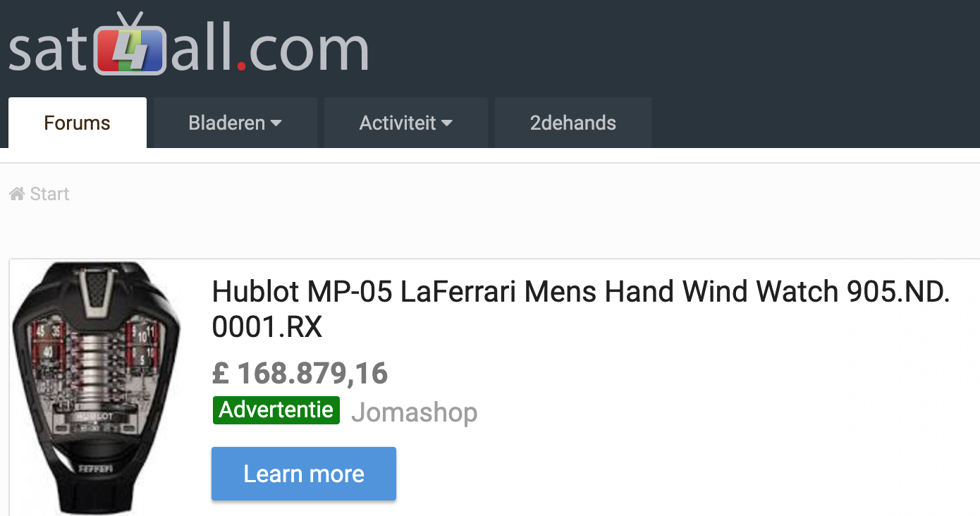Click the Ferrari logo on the watch strap
The image size is (980, 516).
[x=94, y=468]
